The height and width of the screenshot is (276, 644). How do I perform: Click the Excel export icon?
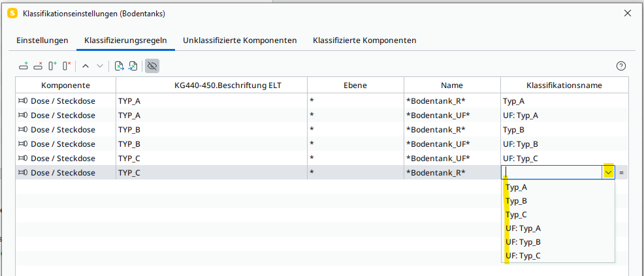pyautogui.click(x=119, y=66)
